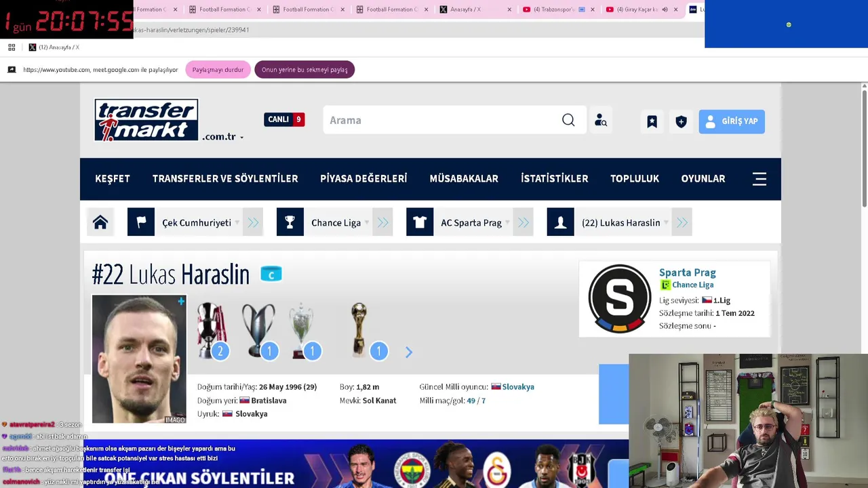Click the shirt icon beside AC Sparta Prag
The width and height of the screenshot is (868, 488).
tap(420, 222)
